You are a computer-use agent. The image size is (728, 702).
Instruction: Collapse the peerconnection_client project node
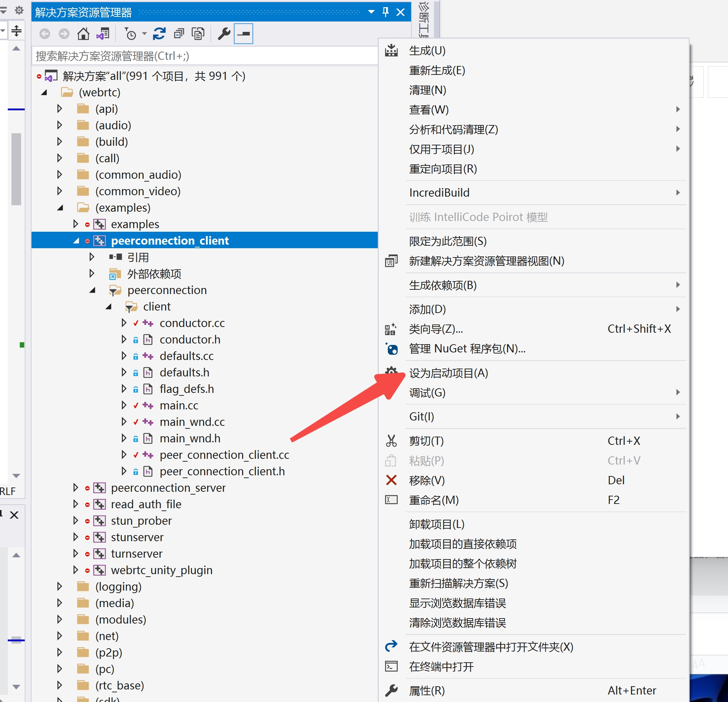coord(77,241)
